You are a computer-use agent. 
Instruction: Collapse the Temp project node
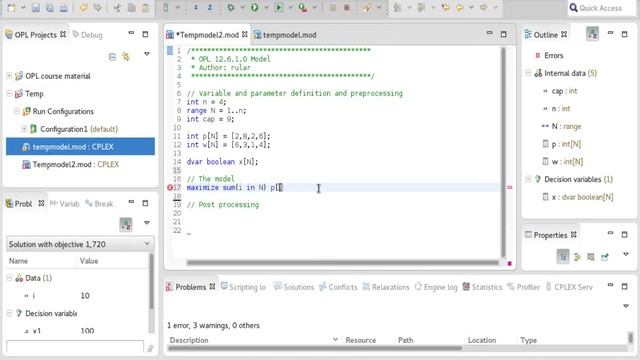9,93
